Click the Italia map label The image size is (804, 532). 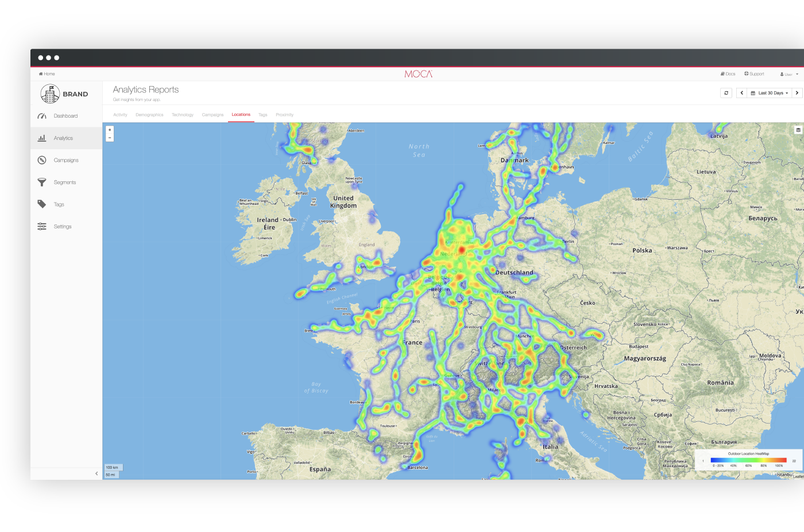(x=550, y=446)
